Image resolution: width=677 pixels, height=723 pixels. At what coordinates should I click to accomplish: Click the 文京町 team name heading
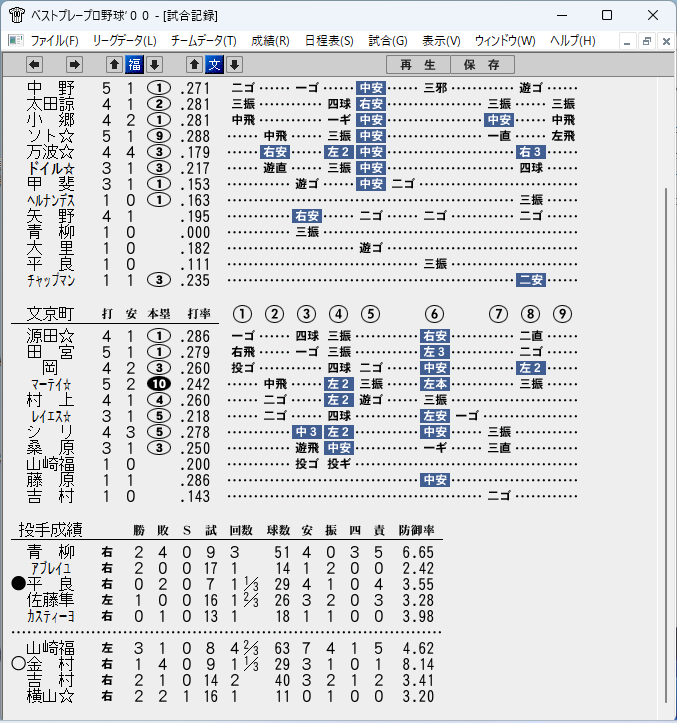[x=50, y=314]
